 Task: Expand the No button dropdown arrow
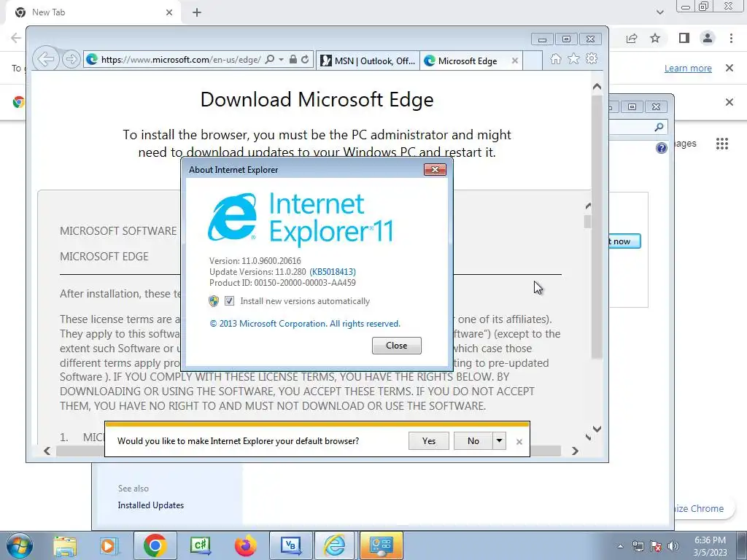point(499,441)
